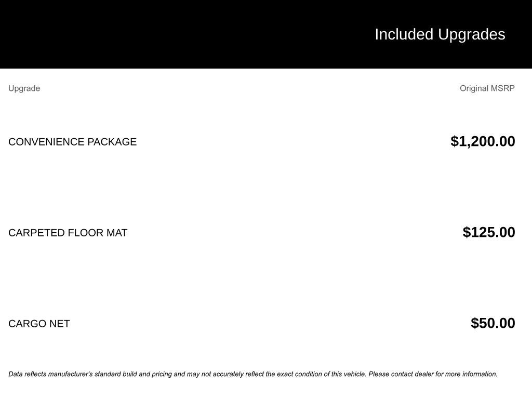532x399 pixels.
Task: Click the italic disclaimer footnote text
Action: (252, 374)
